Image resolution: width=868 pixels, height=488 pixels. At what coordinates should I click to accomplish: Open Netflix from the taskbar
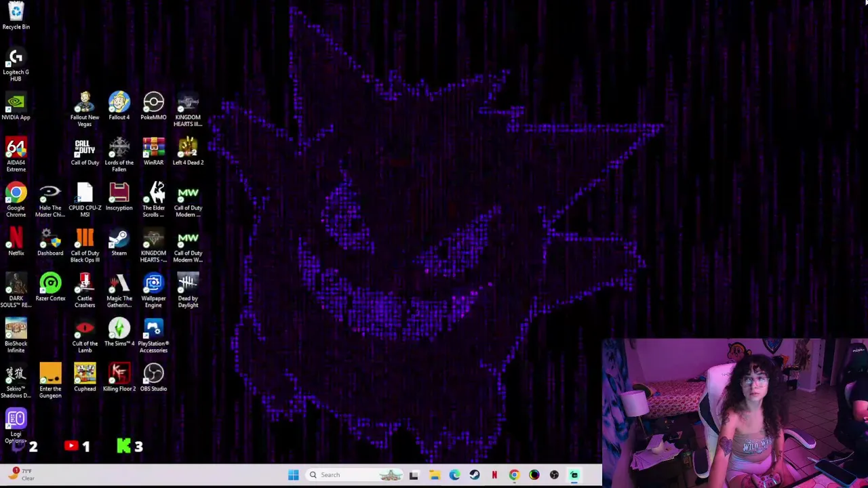494,475
